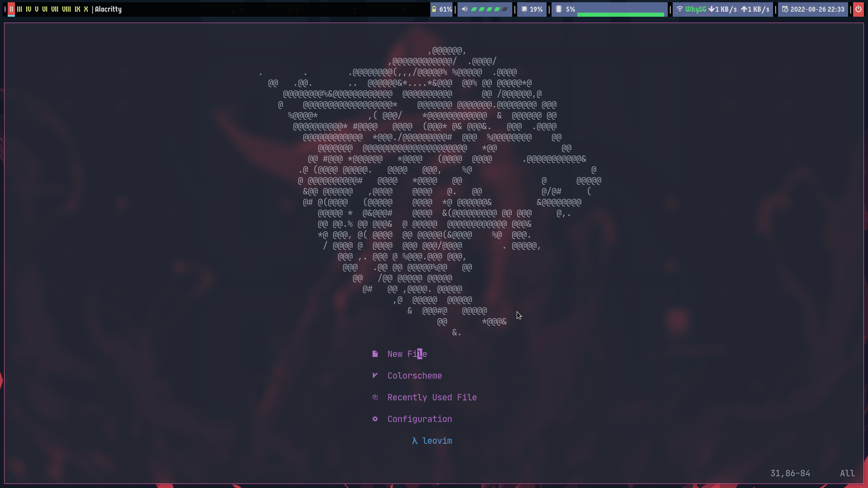Click the WiFi icon next to WhySG
The width and height of the screenshot is (868, 488).
[x=679, y=9]
